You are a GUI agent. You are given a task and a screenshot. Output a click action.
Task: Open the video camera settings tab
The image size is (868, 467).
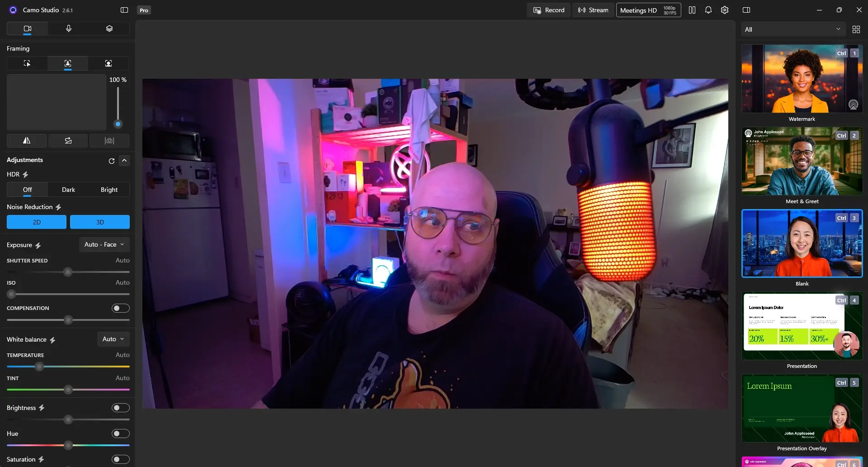coord(27,29)
